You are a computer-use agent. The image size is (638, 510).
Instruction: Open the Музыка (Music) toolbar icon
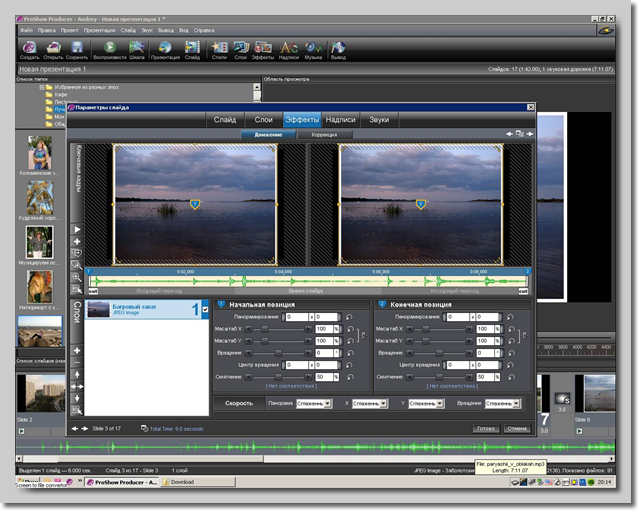tap(313, 50)
